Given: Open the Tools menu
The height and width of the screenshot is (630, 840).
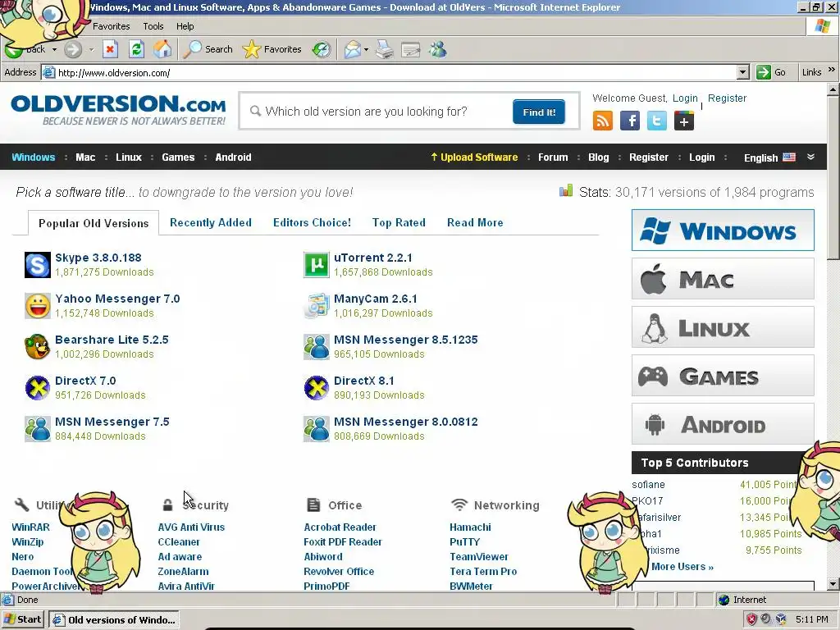Looking at the screenshot, I should 153,26.
